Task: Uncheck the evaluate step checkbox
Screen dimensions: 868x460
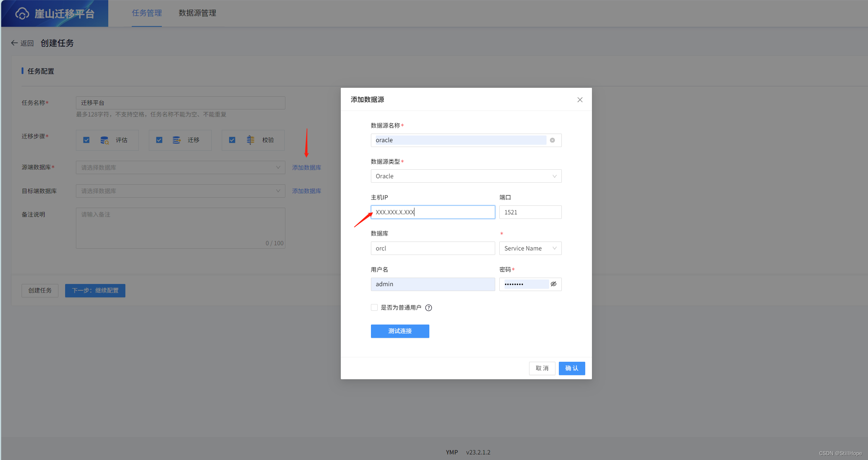Action: click(86, 140)
